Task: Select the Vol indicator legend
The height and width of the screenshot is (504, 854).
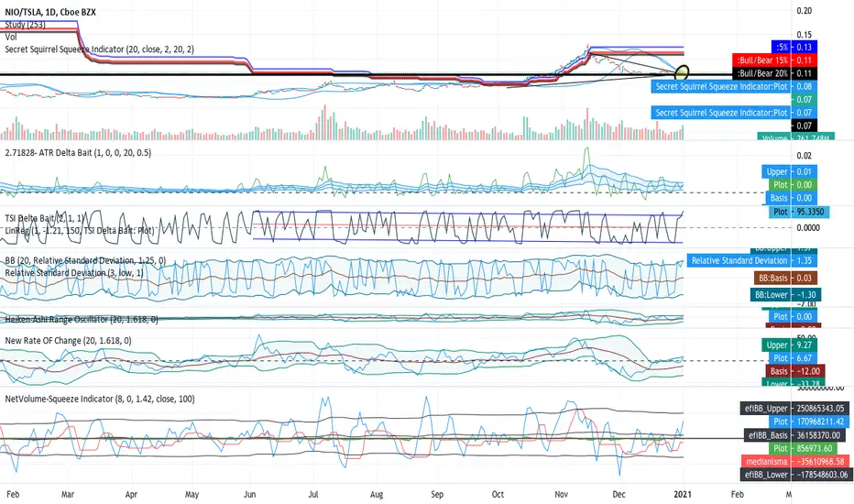Action: tap(11, 37)
